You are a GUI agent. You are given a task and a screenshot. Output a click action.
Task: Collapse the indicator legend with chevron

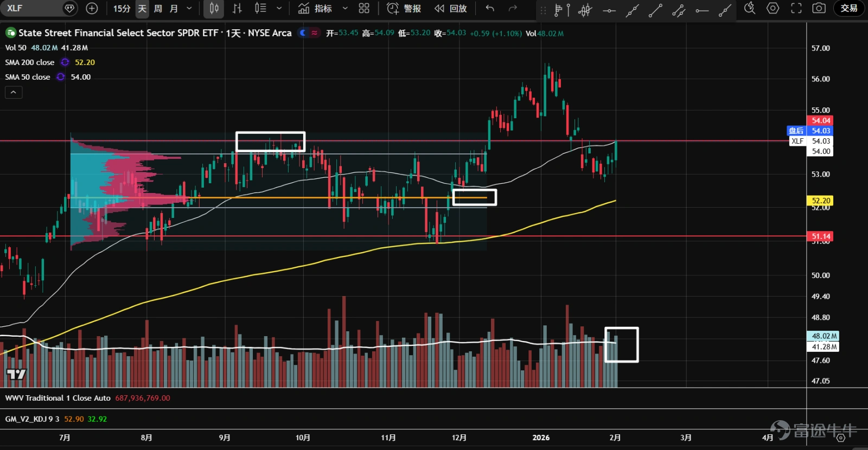14,93
